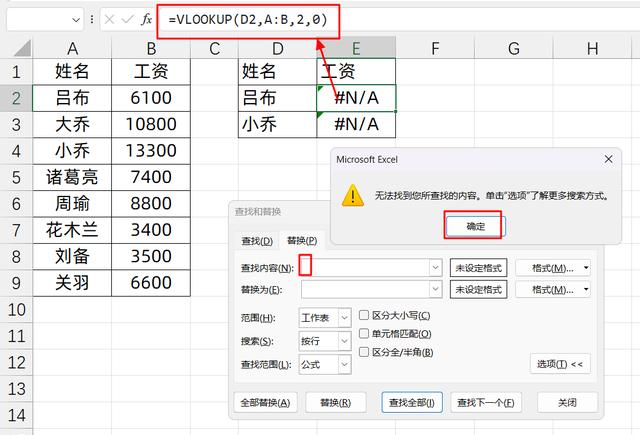This screenshot has height=435, width=640.
Task: Select column D header
Action: click(278, 49)
